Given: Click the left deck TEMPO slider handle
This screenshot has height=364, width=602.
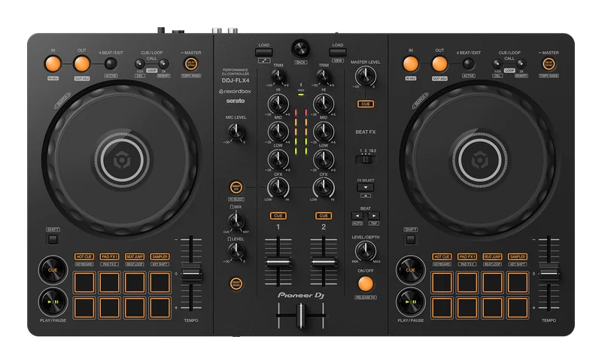Looking at the screenshot, I should (191, 273).
